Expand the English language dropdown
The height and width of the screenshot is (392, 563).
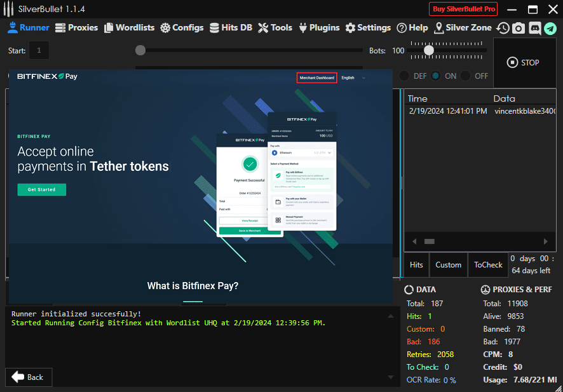click(354, 78)
